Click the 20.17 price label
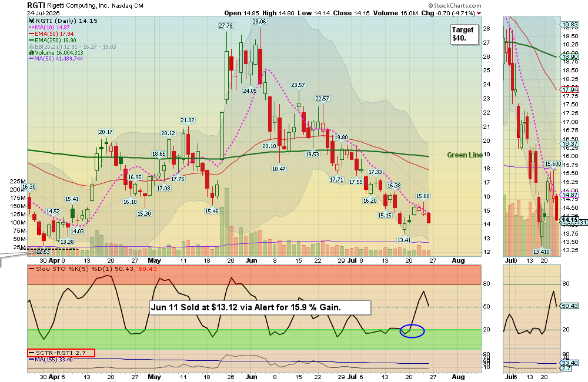 pyautogui.click(x=106, y=132)
